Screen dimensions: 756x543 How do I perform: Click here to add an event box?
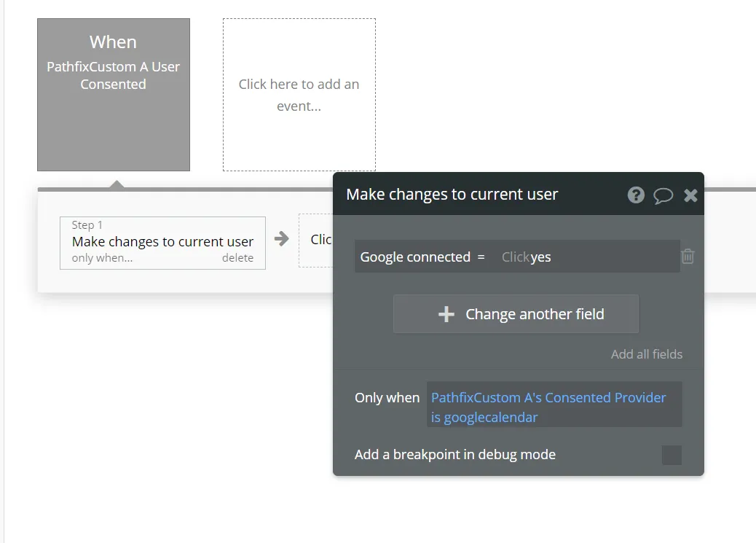[299, 95]
